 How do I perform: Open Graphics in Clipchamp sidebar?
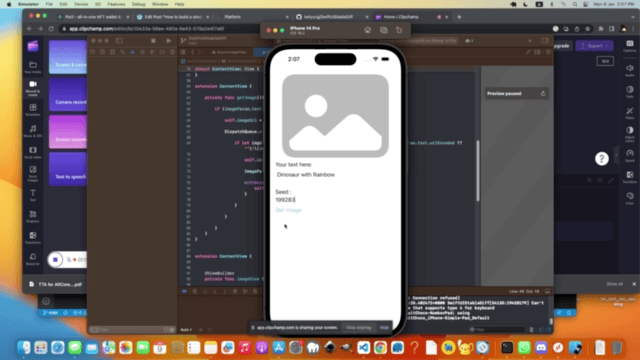(33, 216)
